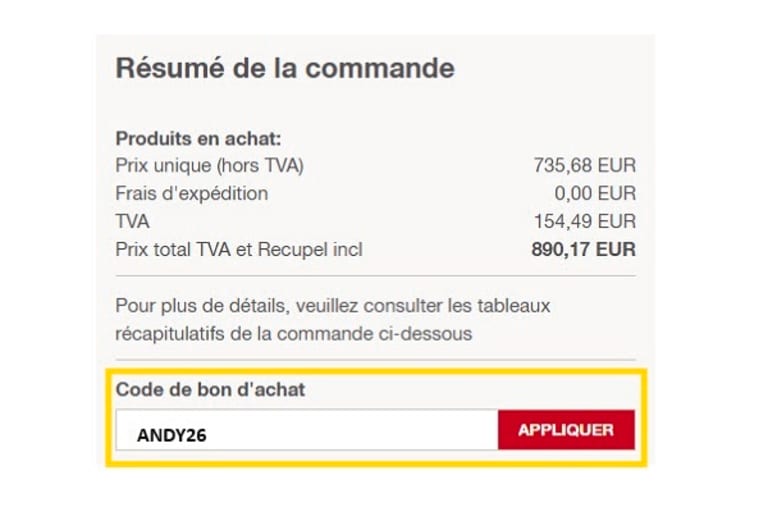This screenshot has height=512, width=768.
Task: Click the 'Prix unique (hors TVA)' label
Action: pyautogui.click(x=210, y=166)
